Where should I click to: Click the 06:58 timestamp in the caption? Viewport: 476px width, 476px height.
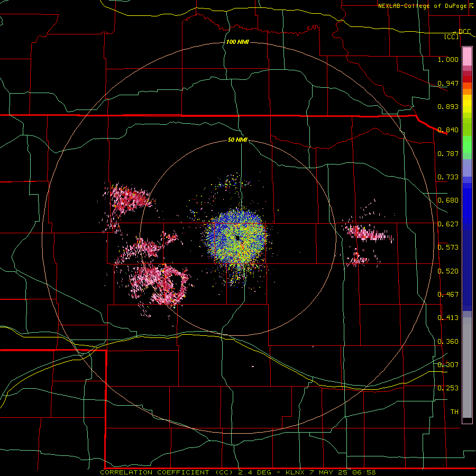[x=365, y=472]
